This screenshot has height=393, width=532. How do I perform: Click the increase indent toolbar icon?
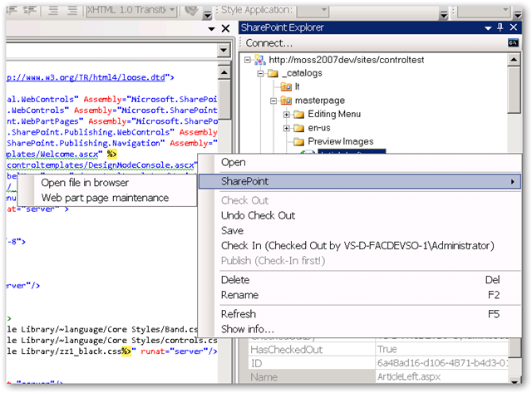tap(30, 11)
